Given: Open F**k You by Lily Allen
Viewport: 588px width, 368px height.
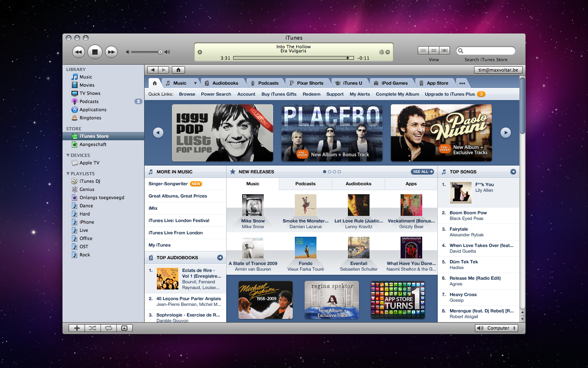Looking at the screenshot, I should point(484,184).
